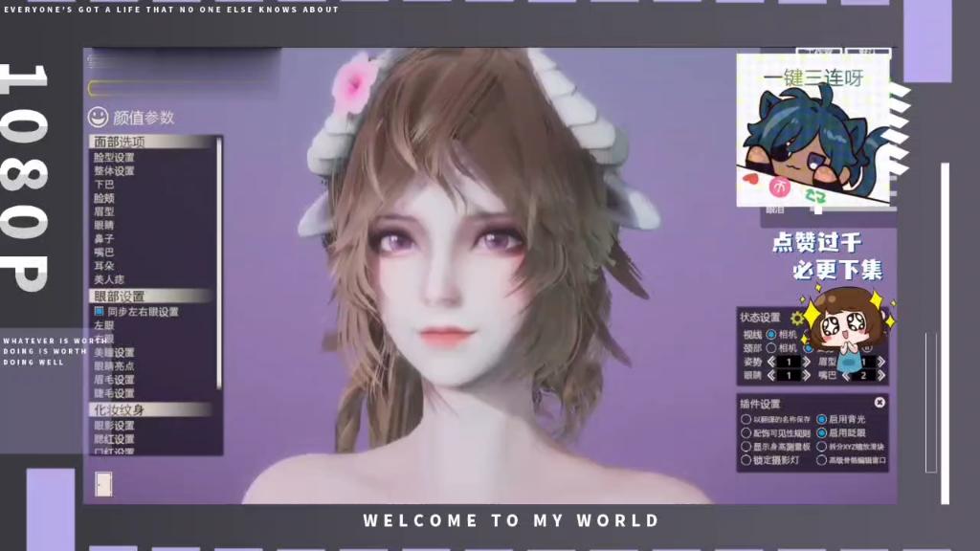This screenshot has height=551, width=980.
Task: Enable 显示身高测量板 option
Action: [x=746, y=447]
